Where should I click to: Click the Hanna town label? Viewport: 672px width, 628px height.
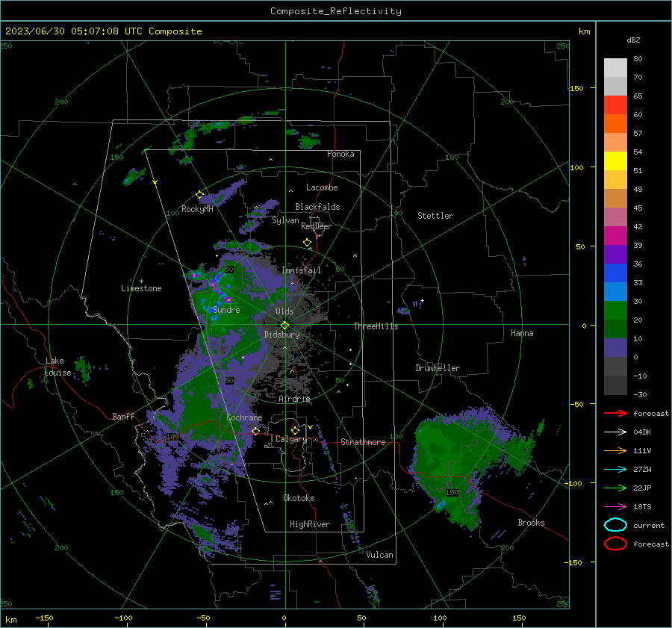pos(522,333)
